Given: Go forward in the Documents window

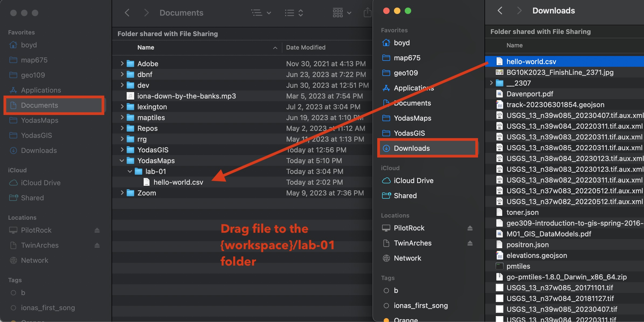Looking at the screenshot, I should 146,13.
